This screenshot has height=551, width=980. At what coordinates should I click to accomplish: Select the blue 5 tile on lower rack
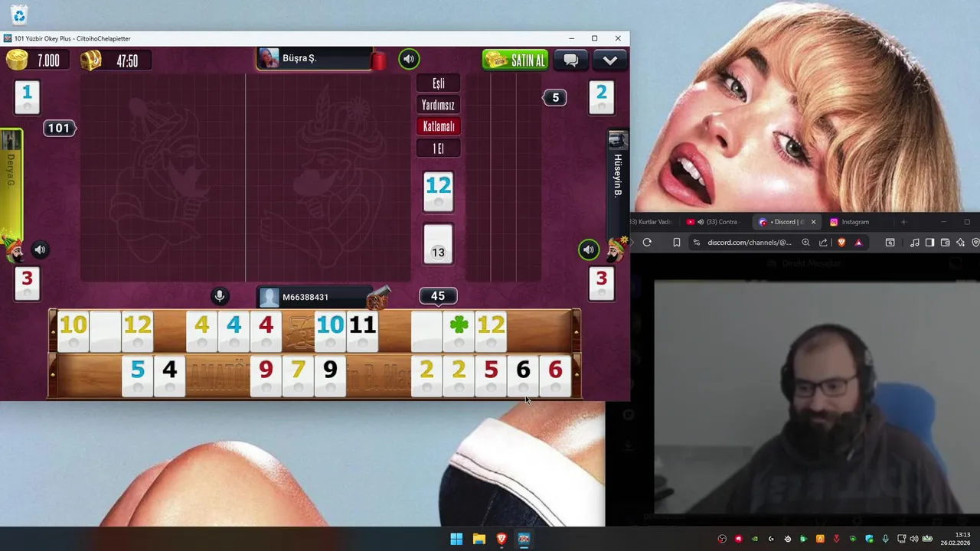(137, 376)
